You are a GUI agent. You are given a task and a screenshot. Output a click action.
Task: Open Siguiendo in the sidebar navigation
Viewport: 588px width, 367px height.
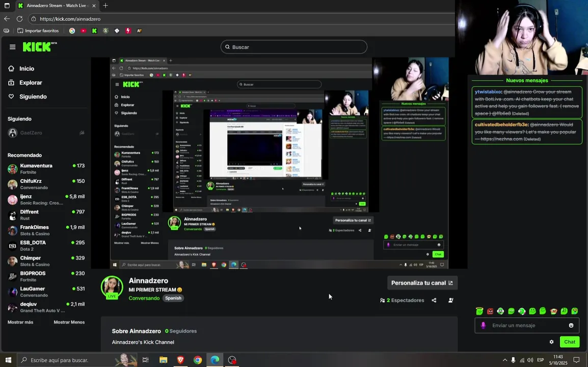pos(28,96)
